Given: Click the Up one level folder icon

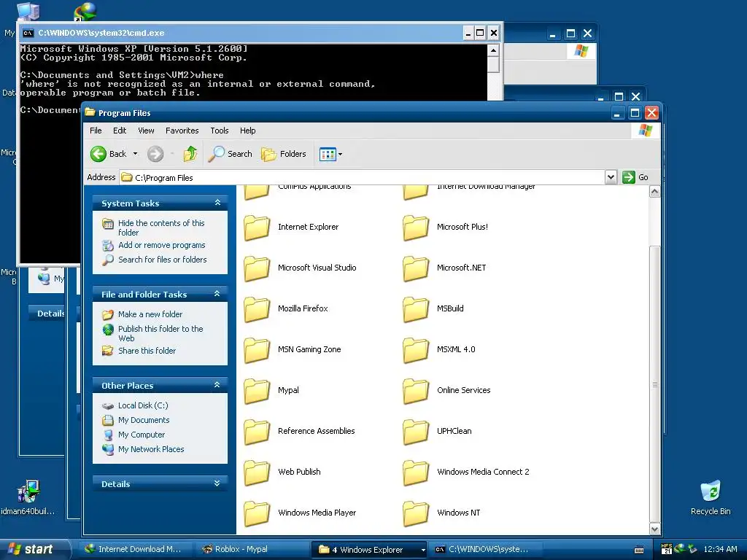Looking at the screenshot, I should pos(190,154).
